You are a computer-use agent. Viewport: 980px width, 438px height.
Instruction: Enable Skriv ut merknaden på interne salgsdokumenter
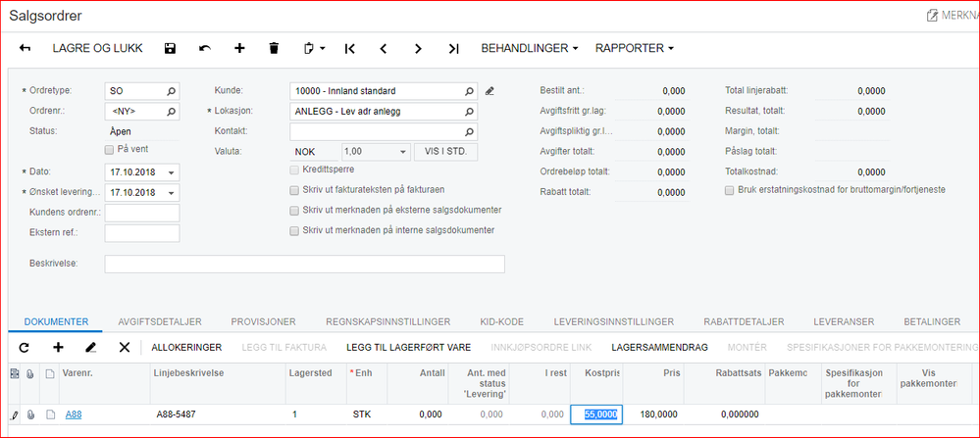coord(294,231)
